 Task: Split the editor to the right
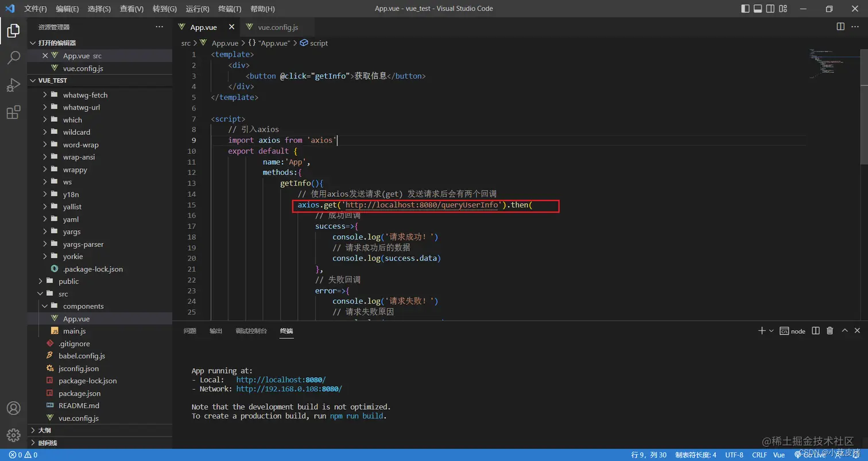840,26
